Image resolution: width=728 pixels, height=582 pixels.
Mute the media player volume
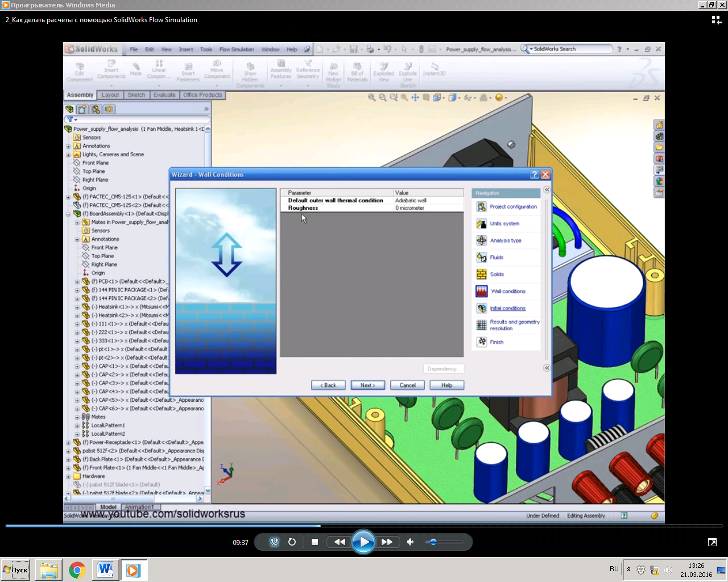(410, 542)
